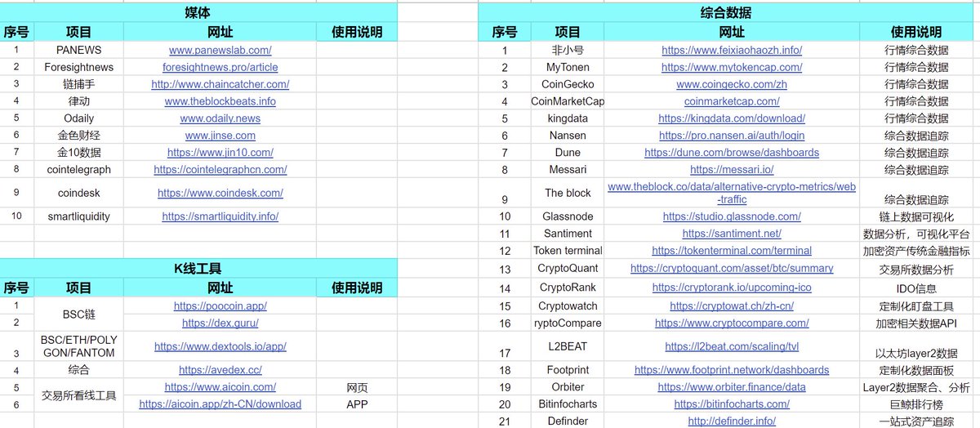This screenshot has width=980, height=428.
Task: Select the CoinMarketCap name cell
Action: [568, 101]
